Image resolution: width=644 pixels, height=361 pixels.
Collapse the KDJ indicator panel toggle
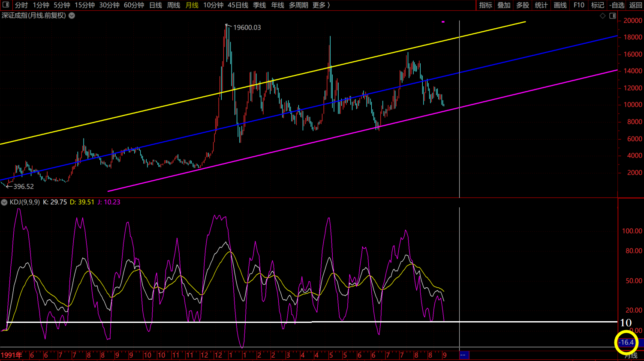4,202
